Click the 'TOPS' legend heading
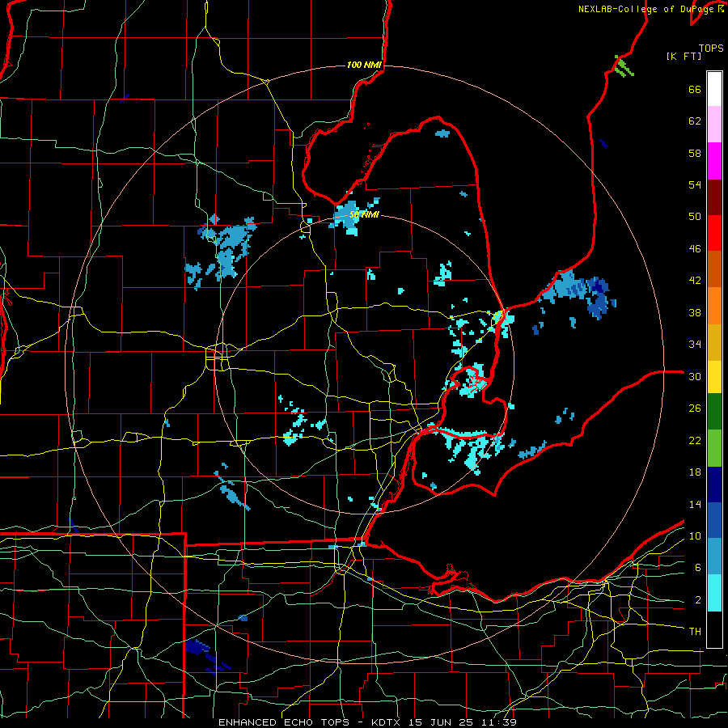Screen dimensions: 728x728 coord(711,49)
